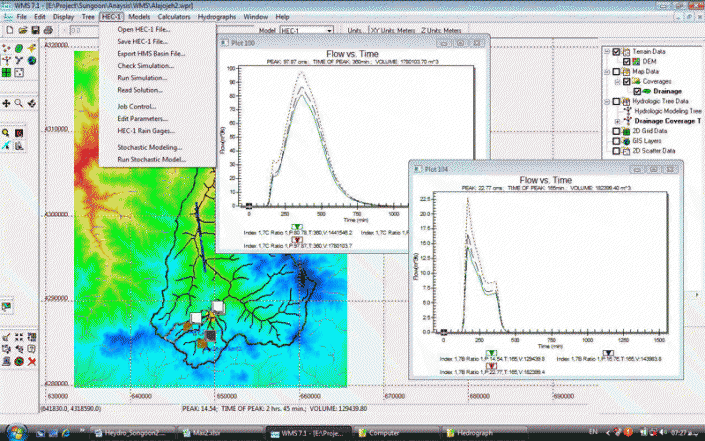Click the Save diskette toolbar icon
The height and width of the screenshot is (441, 705).
(x=35, y=31)
